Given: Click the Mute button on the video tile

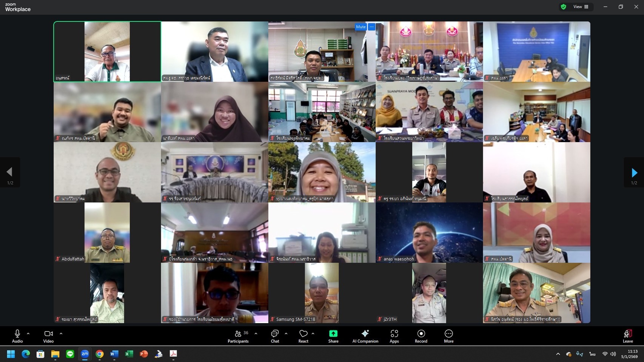Looking at the screenshot, I should tap(361, 27).
